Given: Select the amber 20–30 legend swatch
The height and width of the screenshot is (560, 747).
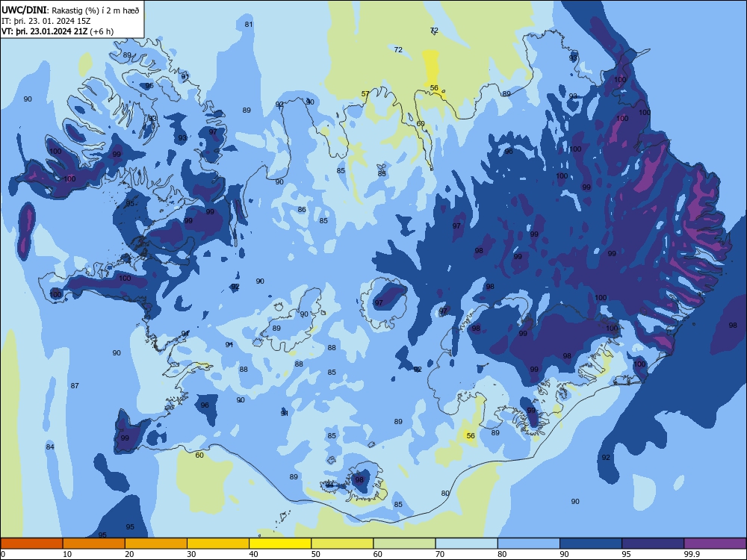Looking at the screenshot, I should click(x=156, y=544).
